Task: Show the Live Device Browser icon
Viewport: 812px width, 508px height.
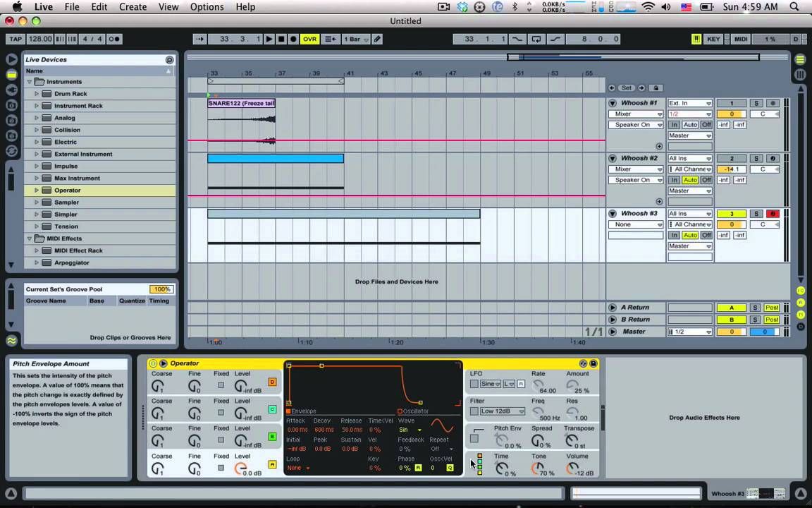Action: 11,75
